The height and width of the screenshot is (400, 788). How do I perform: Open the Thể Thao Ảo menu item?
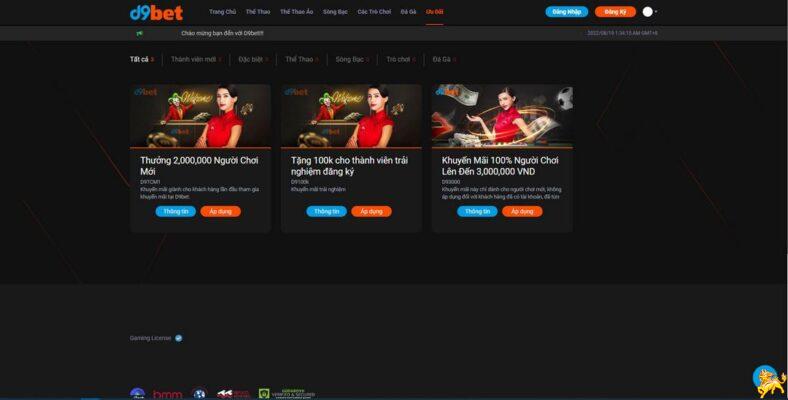point(297,12)
